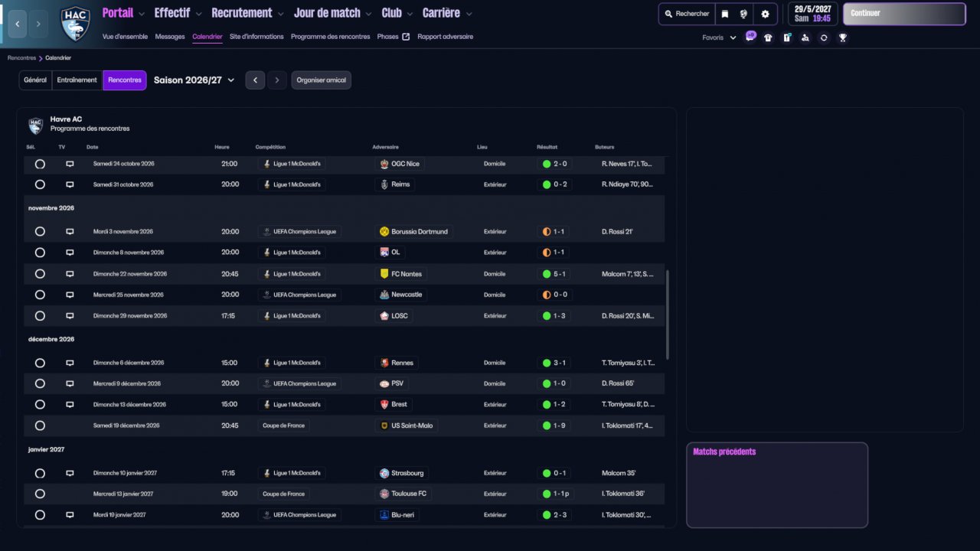Open the globe world icon
The width and height of the screenshot is (980, 551).
[743, 14]
